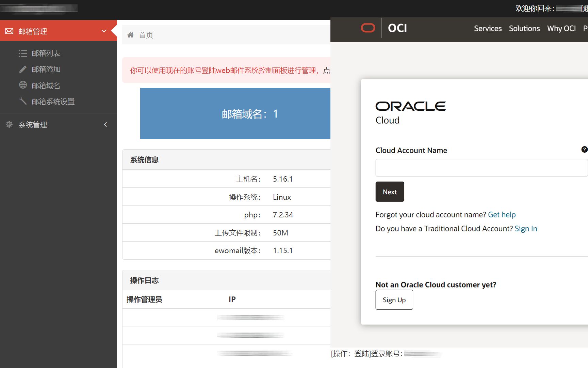Image resolution: width=588 pixels, height=368 pixels.
Task: Expand the 系统管理 menu chevron
Action: (x=105, y=124)
